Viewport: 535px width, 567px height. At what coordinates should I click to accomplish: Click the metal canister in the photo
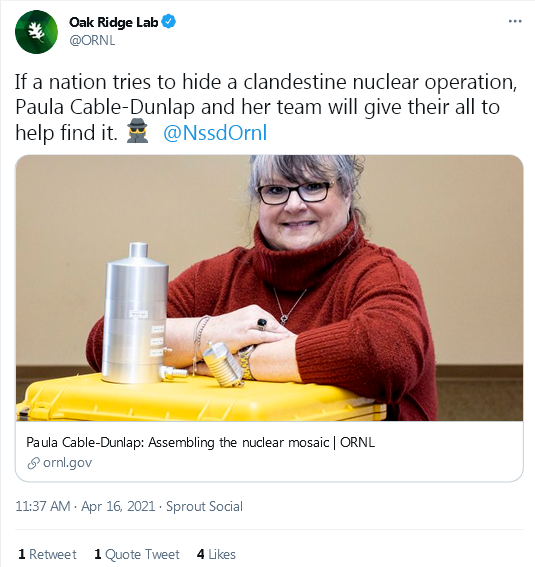136,314
